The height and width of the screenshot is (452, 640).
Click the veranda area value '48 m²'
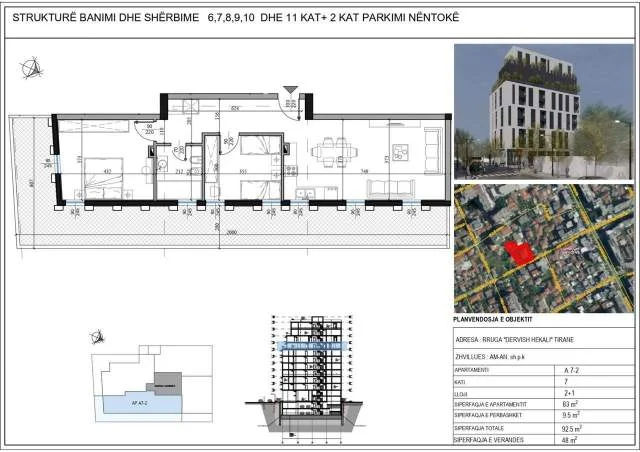coord(570,440)
